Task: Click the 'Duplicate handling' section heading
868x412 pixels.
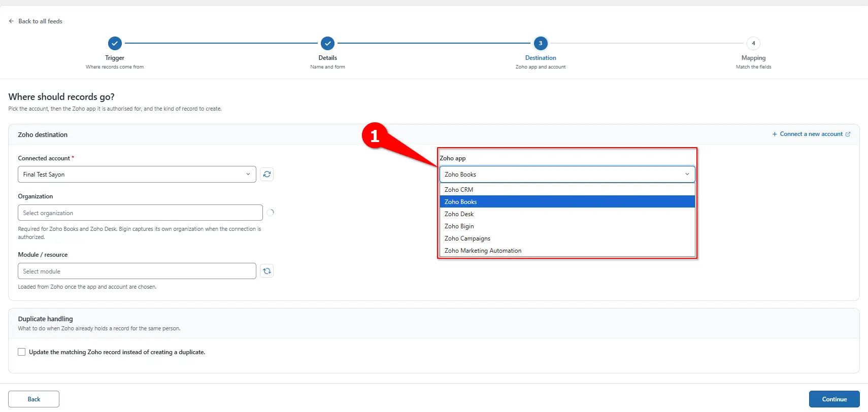Action: (46, 319)
